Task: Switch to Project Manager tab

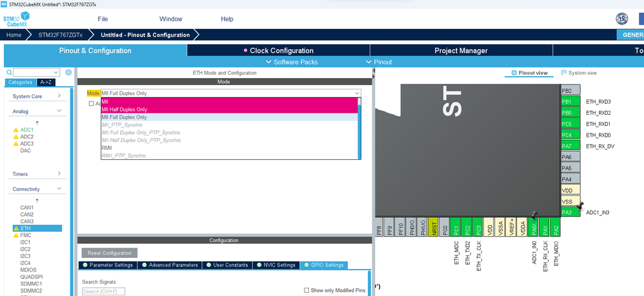Action: tap(461, 50)
